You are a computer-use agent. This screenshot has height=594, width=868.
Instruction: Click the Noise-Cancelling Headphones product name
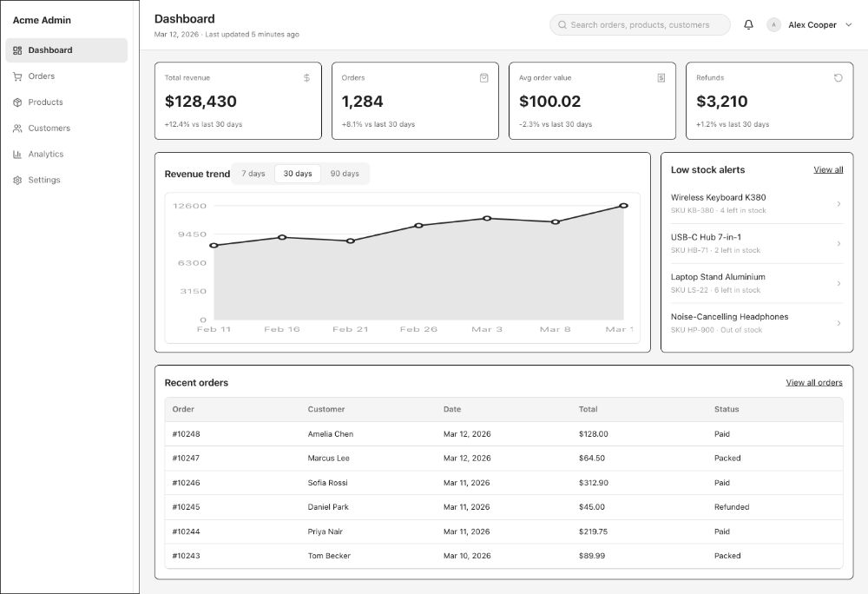point(730,317)
